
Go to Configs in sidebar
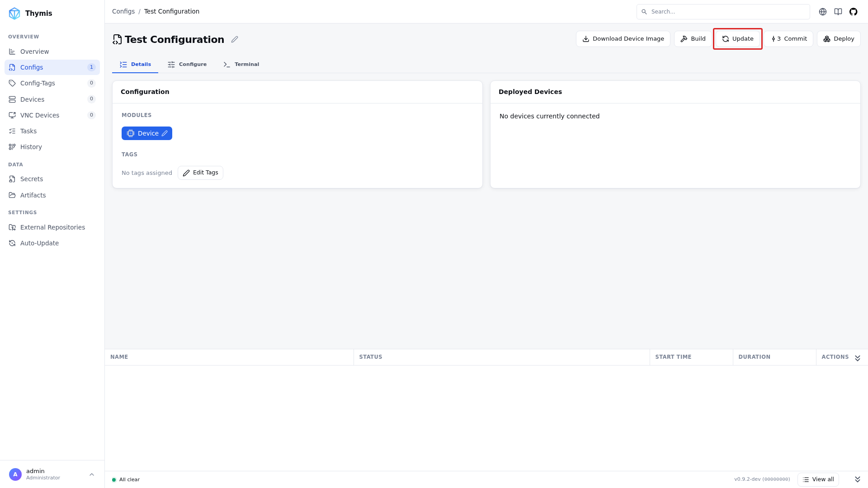tap(52, 67)
